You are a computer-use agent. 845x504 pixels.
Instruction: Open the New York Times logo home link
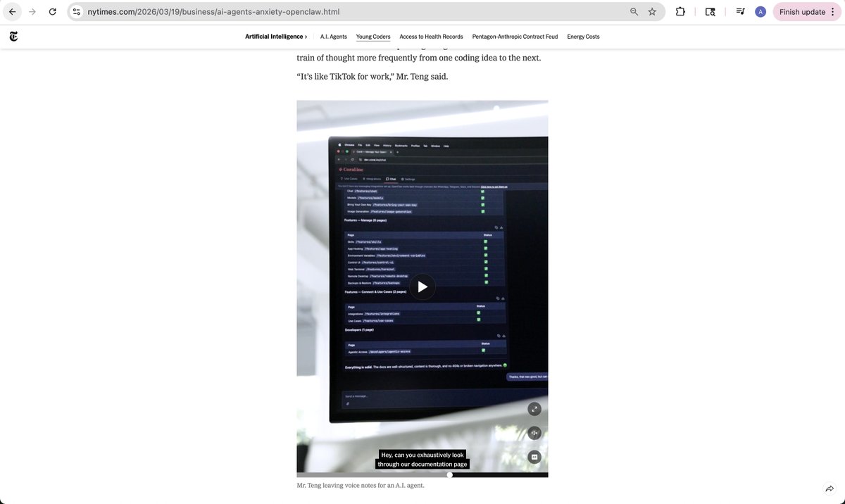[14, 37]
